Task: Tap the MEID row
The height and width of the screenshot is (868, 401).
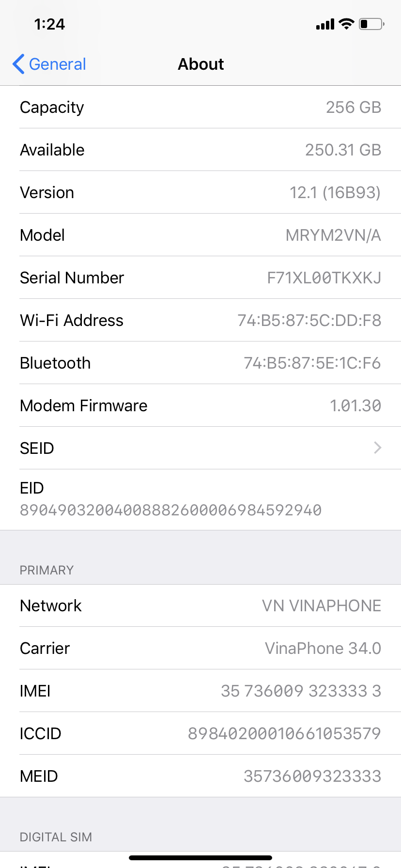Action: pyautogui.click(x=200, y=776)
